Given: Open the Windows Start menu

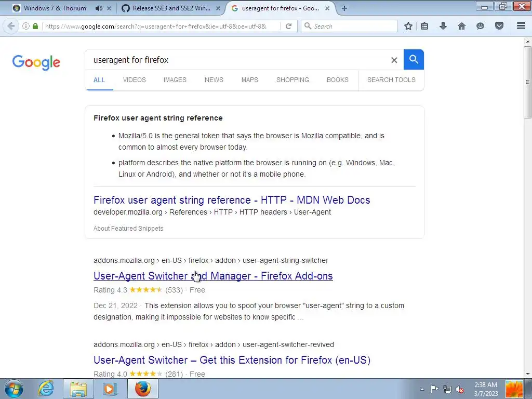Looking at the screenshot, I should point(14,389).
